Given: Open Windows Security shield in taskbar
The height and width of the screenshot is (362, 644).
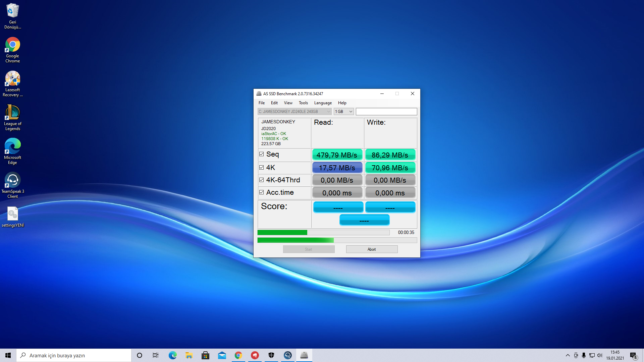Looking at the screenshot, I should coord(271,355).
